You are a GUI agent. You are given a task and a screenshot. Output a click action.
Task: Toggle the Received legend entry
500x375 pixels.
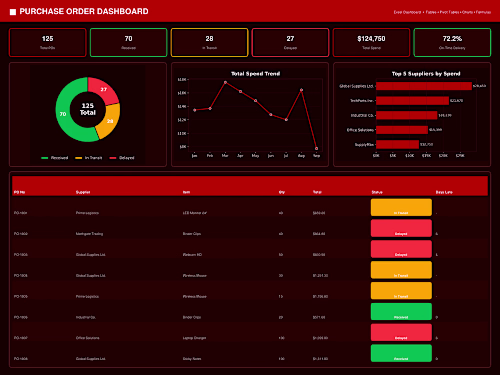coord(54,158)
